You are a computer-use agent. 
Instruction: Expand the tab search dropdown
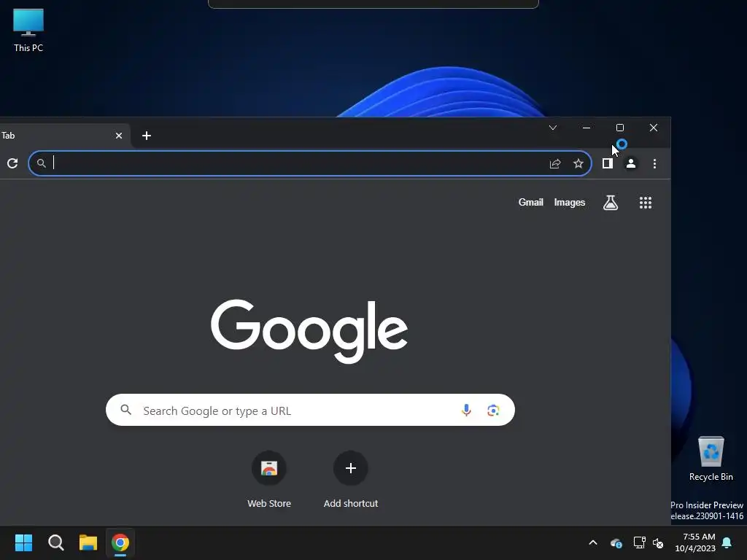point(553,128)
